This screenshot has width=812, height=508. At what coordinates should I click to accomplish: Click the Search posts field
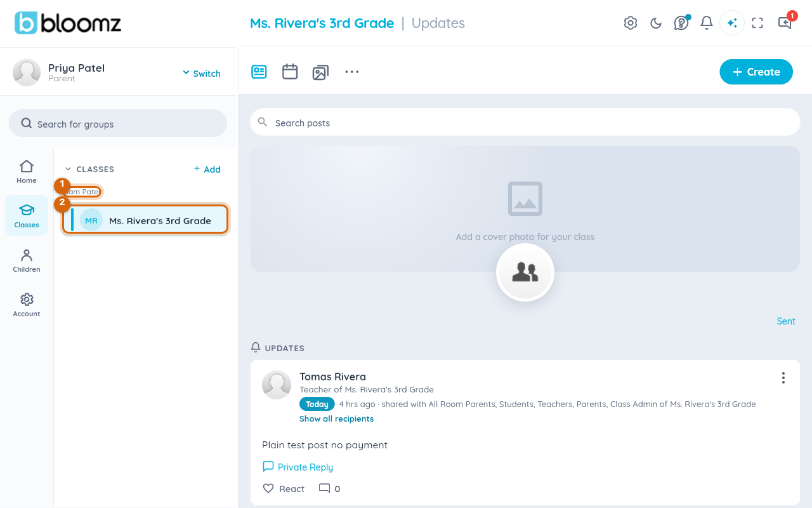click(525, 122)
